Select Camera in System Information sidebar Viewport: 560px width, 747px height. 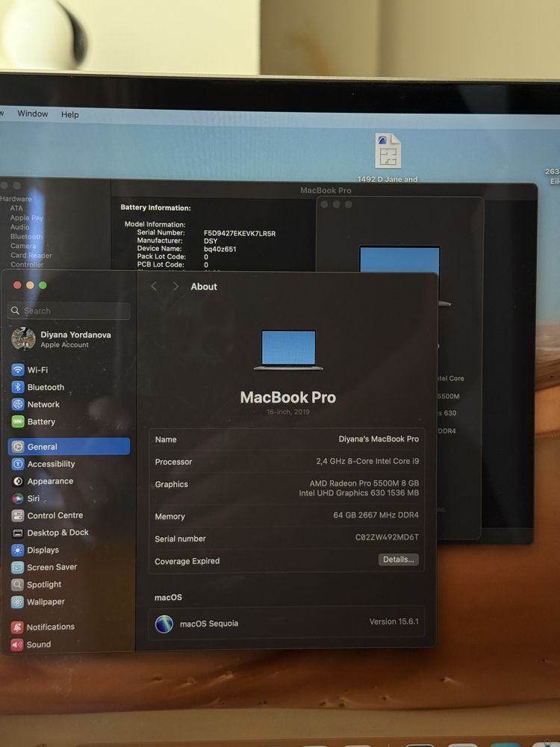(x=23, y=246)
